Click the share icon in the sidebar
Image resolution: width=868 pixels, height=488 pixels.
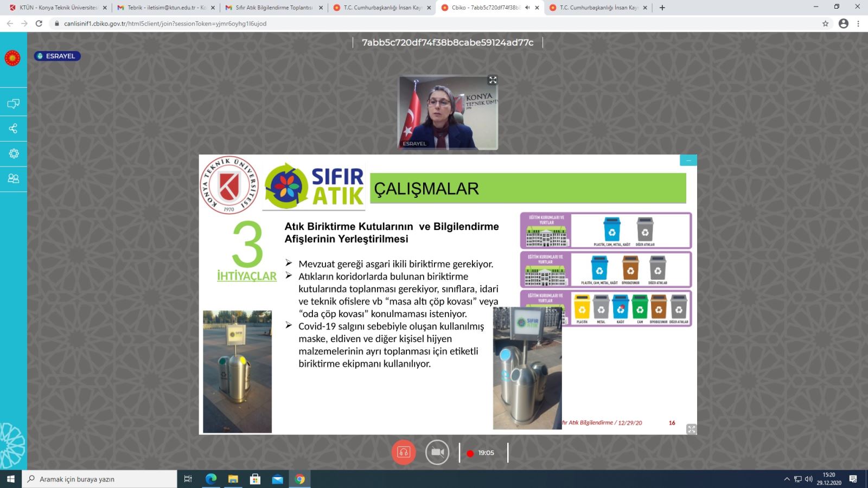(13, 129)
